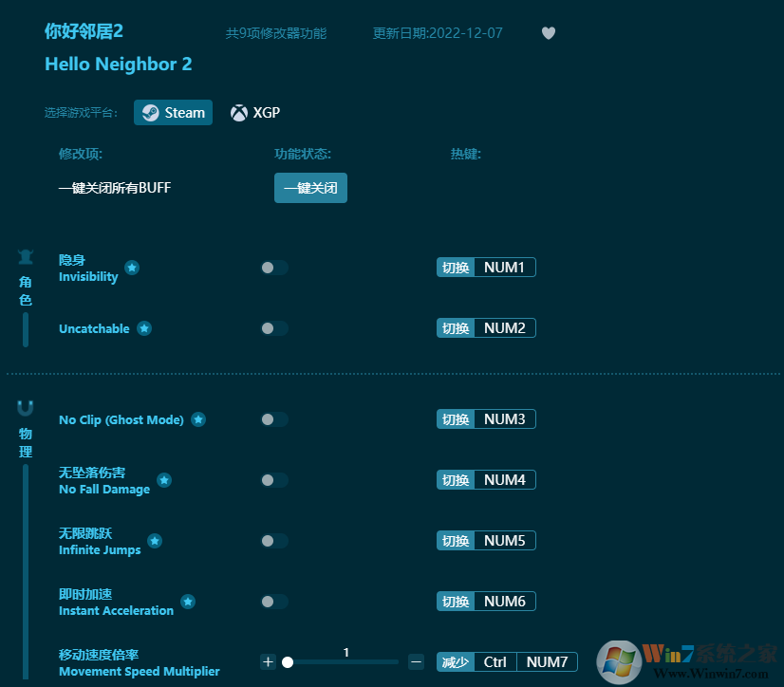Activate the Instant Acceleration toggle

274,602
